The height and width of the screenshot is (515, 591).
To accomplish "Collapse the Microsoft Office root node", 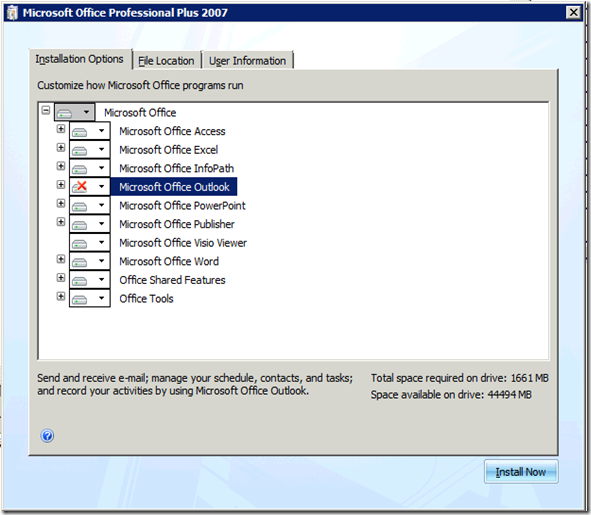I will [46, 110].
